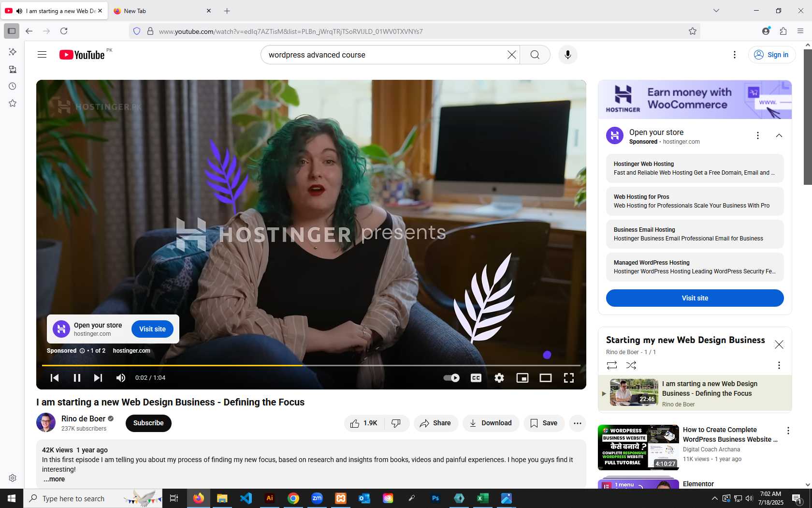The image size is (812, 508).
Task: Subscribe to Rino de Boer
Action: coord(148,423)
